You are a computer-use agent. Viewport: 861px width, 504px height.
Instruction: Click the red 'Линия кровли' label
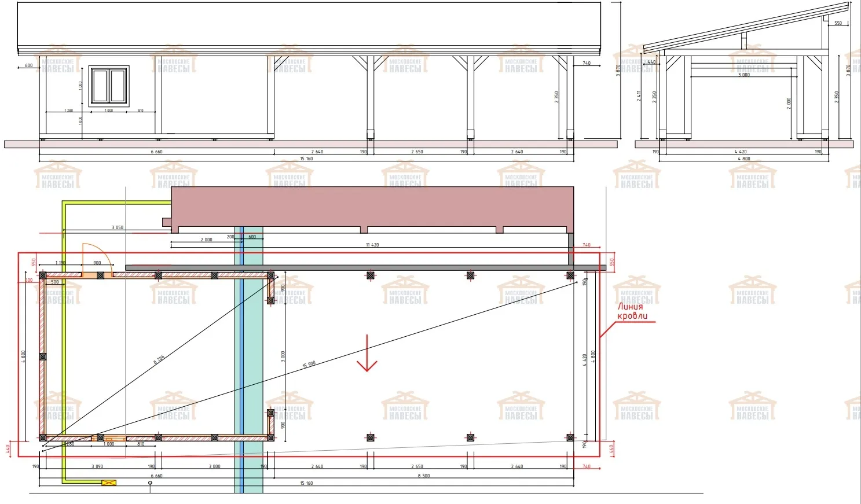click(x=632, y=311)
